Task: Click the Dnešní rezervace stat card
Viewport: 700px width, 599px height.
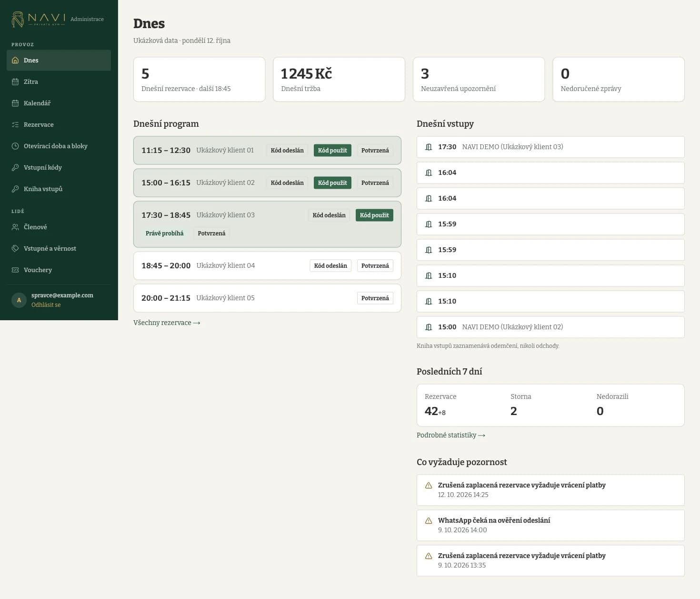Action: pyautogui.click(x=199, y=80)
